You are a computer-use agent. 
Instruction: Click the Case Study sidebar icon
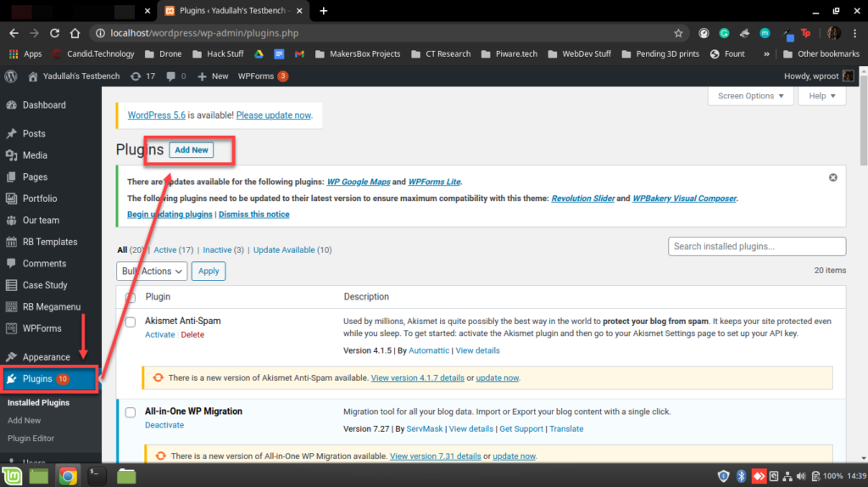[11, 285]
